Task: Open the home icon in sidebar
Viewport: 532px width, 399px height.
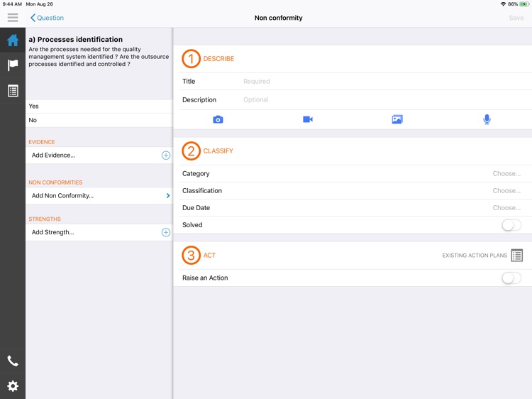Action: pos(13,40)
